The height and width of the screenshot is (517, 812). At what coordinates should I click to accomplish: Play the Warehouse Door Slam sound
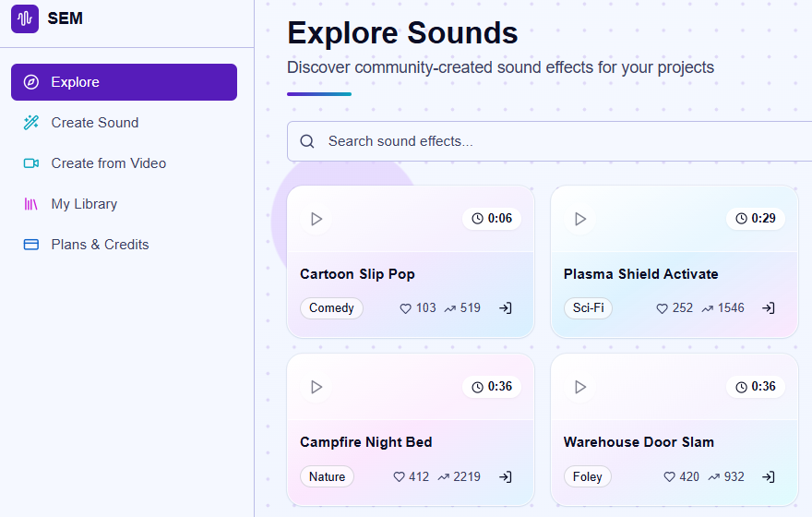coord(580,387)
